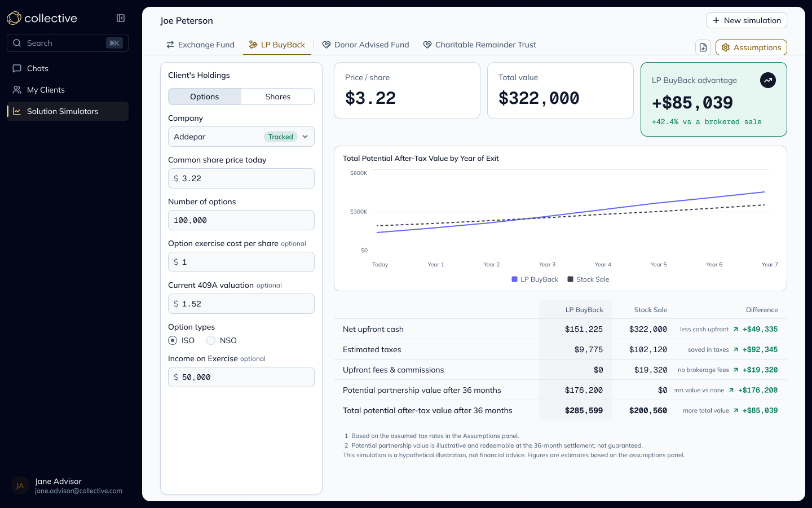Open the Assumptions panel
This screenshot has width=812, height=508.
[x=751, y=47]
